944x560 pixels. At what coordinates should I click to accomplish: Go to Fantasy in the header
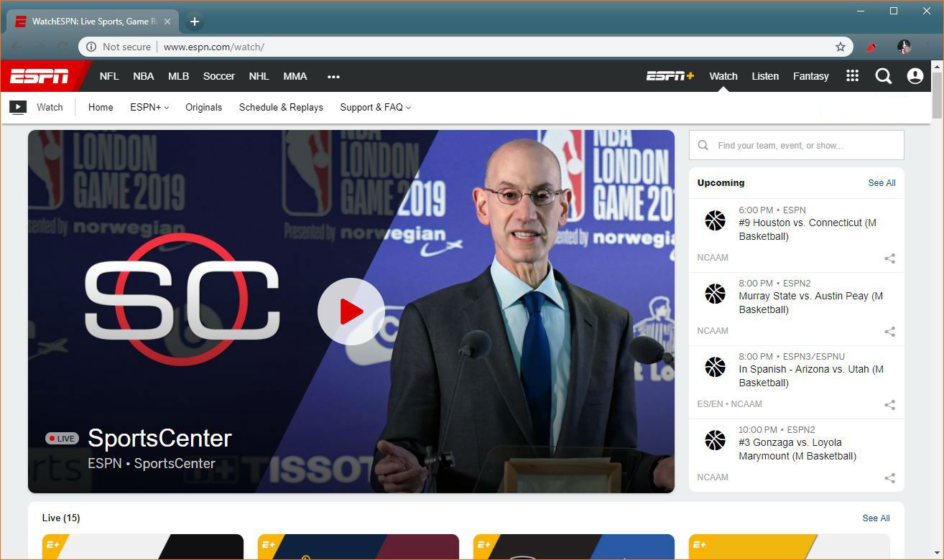(x=811, y=76)
